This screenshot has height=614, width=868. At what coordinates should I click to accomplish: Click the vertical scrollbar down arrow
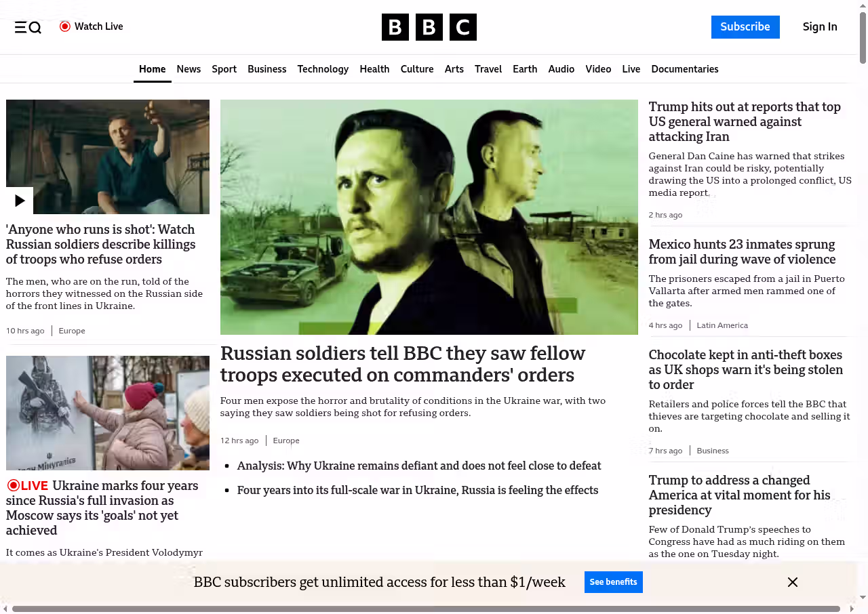coord(863,597)
